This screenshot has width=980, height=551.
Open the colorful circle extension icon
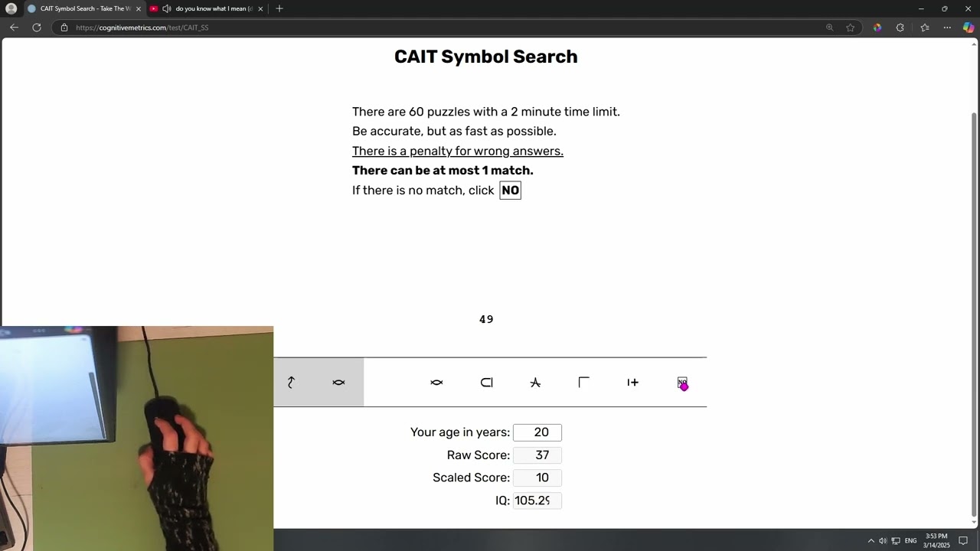pyautogui.click(x=877, y=28)
